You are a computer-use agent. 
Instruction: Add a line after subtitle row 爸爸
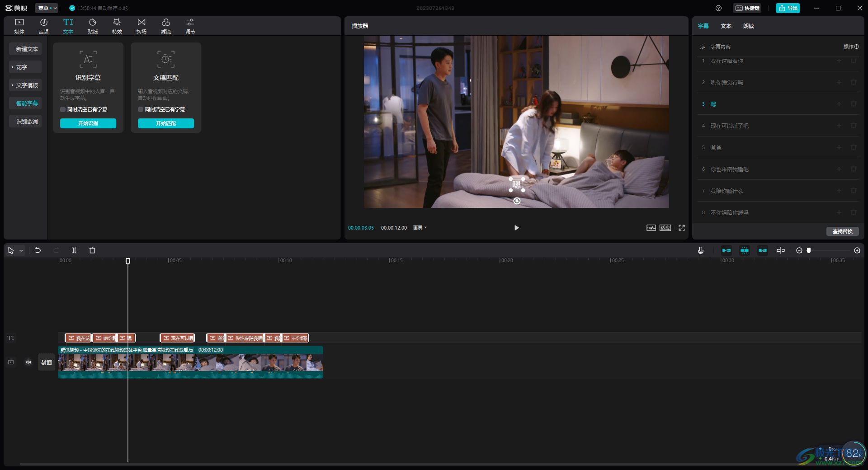coord(839,147)
